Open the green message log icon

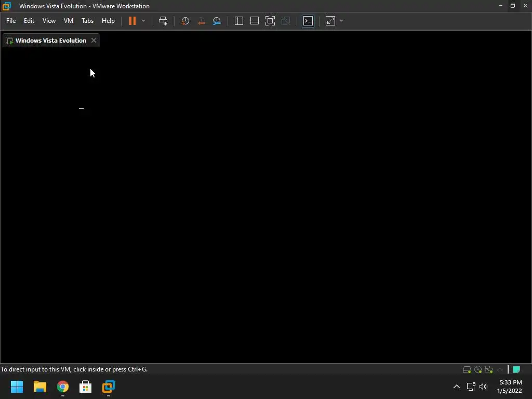coord(516,369)
